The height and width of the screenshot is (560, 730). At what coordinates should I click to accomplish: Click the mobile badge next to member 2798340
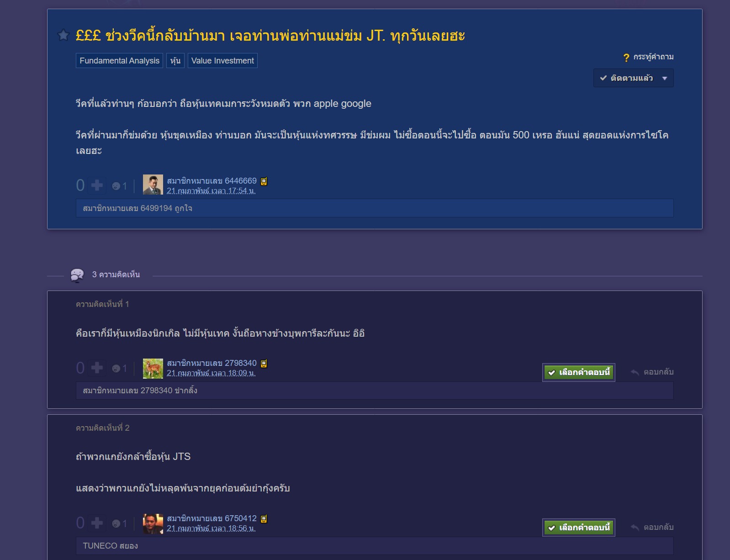point(264,364)
